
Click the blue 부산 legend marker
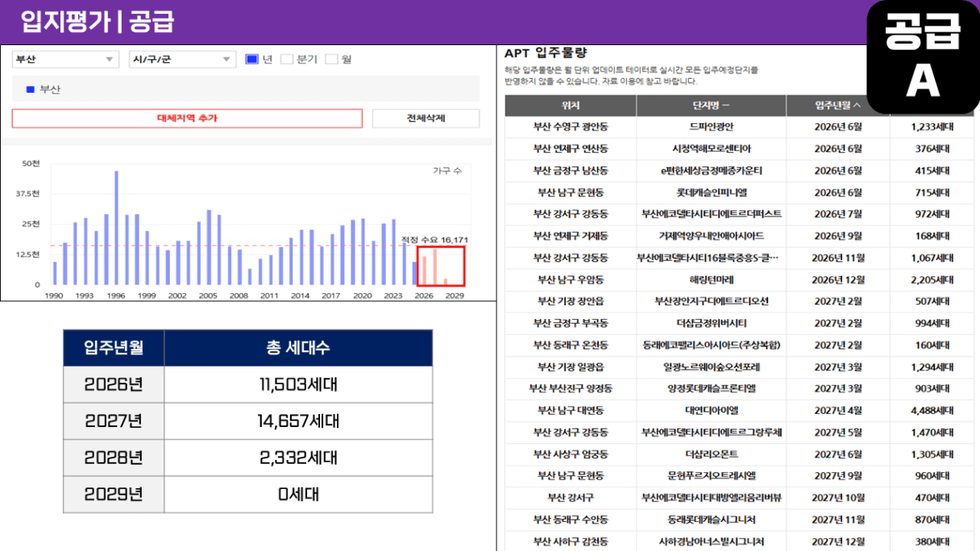(31, 89)
